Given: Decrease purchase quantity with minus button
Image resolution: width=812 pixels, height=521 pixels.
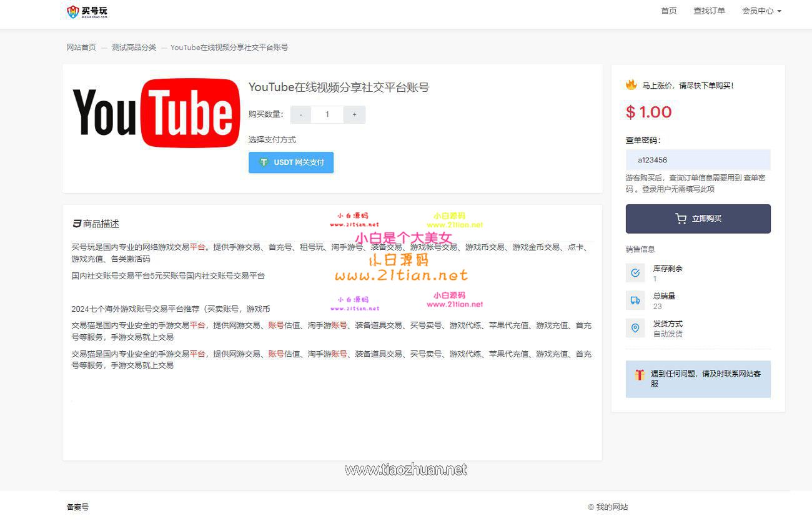Looking at the screenshot, I should 300,114.
